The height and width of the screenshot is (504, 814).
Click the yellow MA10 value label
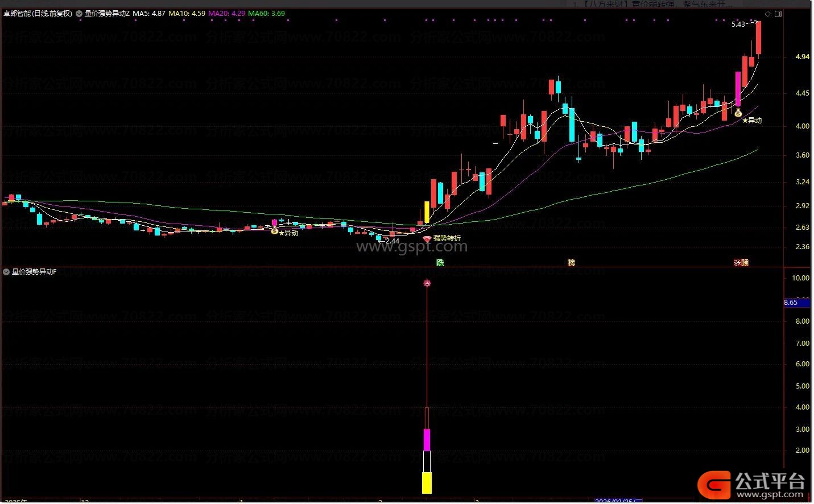point(187,14)
